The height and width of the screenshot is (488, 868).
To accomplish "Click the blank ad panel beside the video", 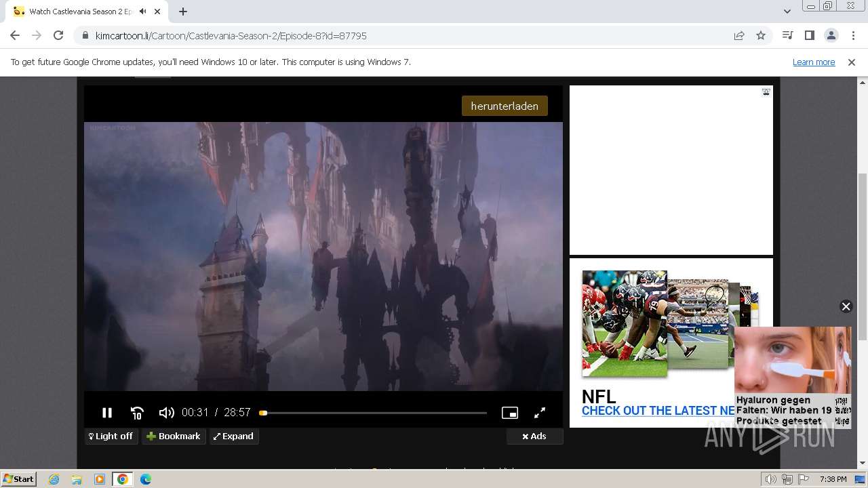I will tap(671, 170).
